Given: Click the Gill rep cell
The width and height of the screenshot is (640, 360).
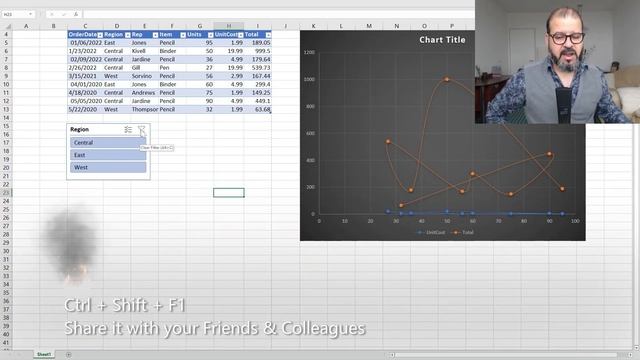Looking at the screenshot, I should coord(144,68).
